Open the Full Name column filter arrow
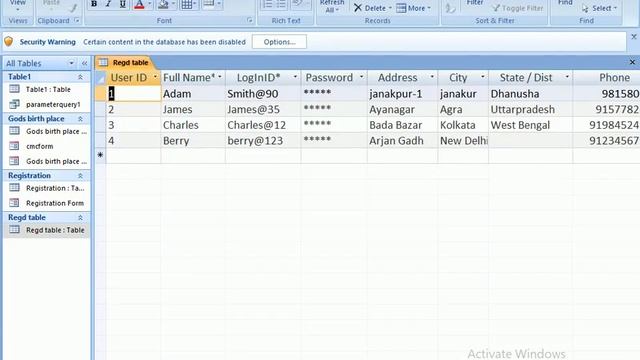The height and width of the screenshot is (360, 640). point(220,77)
